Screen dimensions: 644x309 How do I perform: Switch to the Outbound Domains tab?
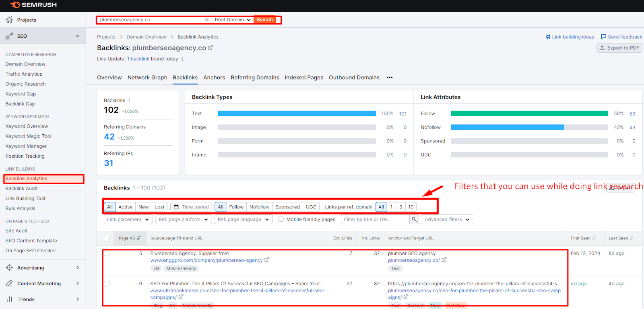click(354, 77)
